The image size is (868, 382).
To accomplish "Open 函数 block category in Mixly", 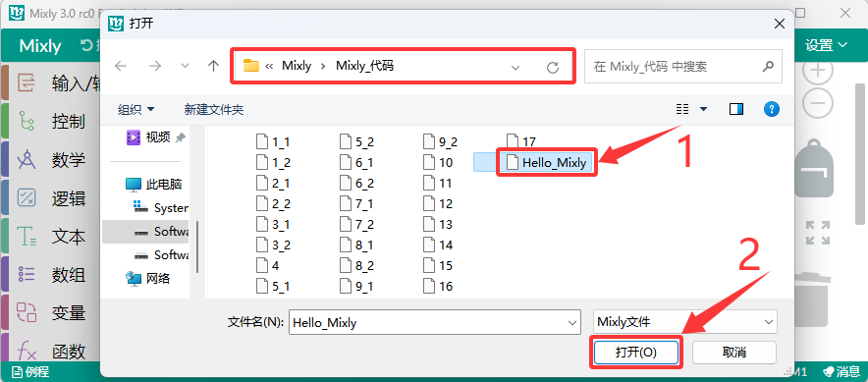I will [51, 351].
